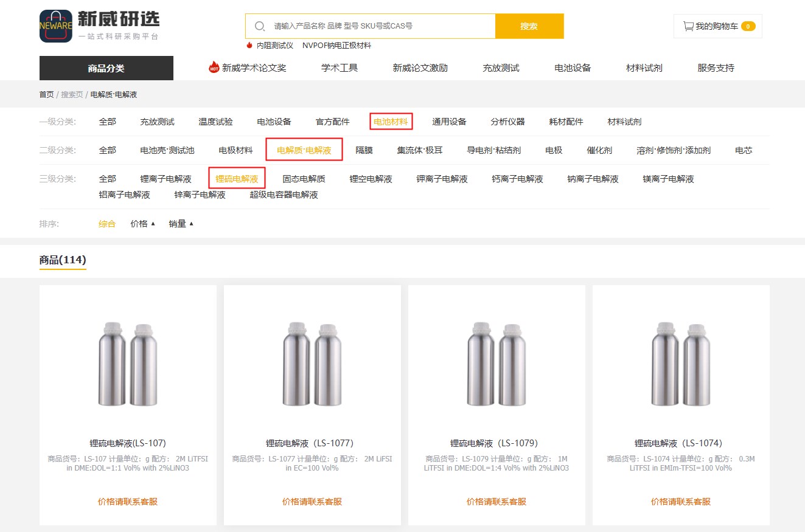
Task: Select 锂离子电解液 third-level category
Action: coord(166,179)
